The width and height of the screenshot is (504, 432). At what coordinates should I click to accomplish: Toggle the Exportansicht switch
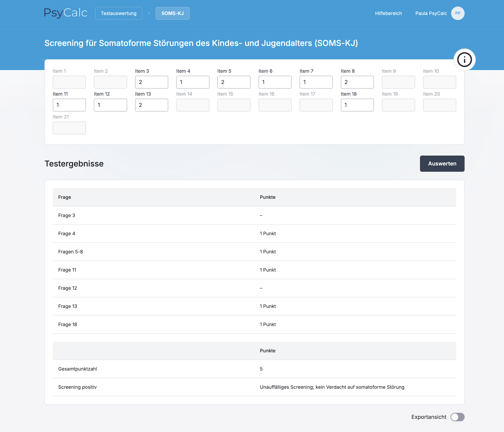point(457,417)
